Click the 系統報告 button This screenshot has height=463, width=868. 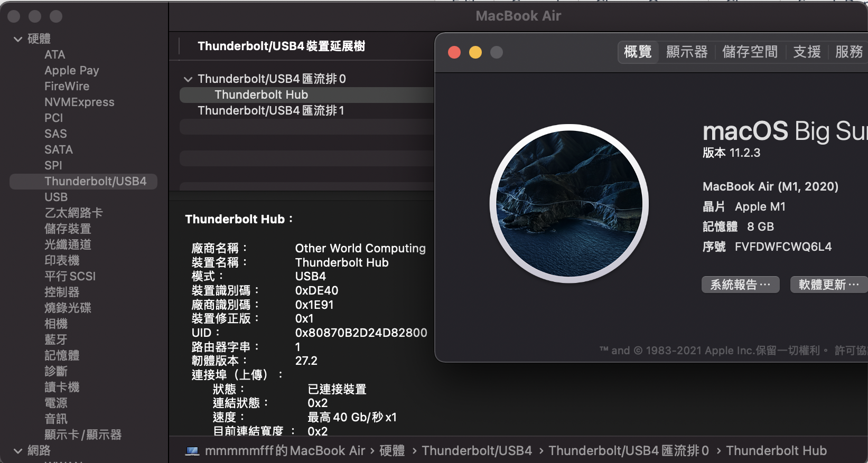pyautogui.click(x=740, y=285)
